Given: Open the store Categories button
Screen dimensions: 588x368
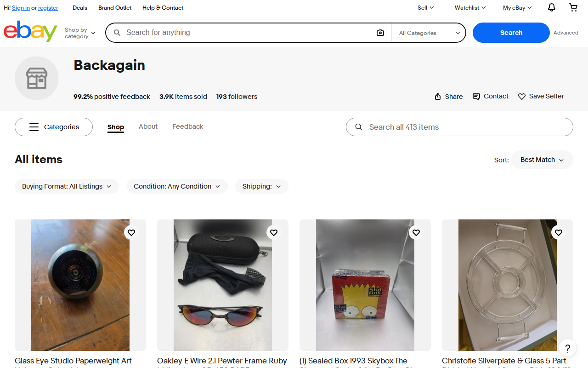Looking at the screenshot, I should coord(54,127).
